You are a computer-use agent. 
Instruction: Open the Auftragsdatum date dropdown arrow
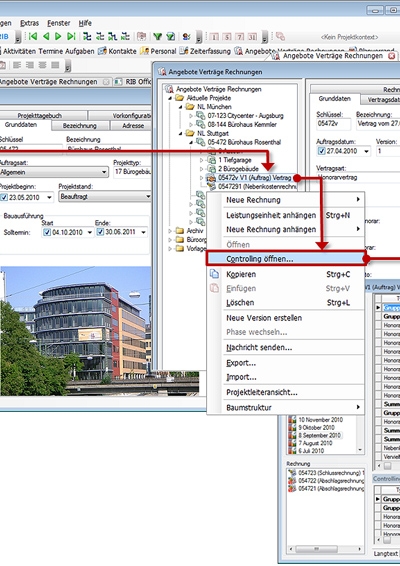366,151
